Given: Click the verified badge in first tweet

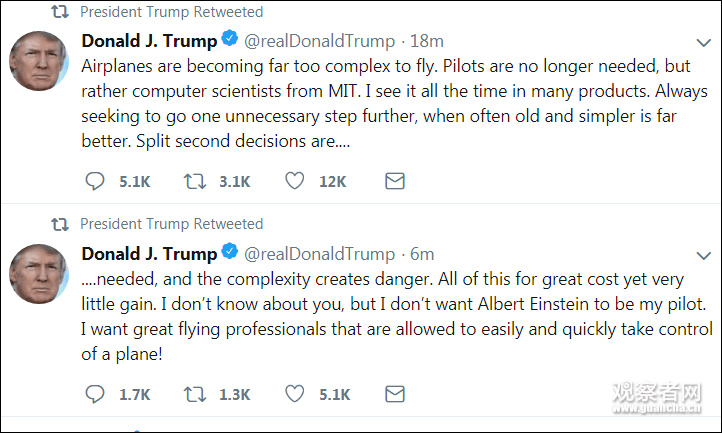Looking at the screenshot, I should [x=229, y=41].
